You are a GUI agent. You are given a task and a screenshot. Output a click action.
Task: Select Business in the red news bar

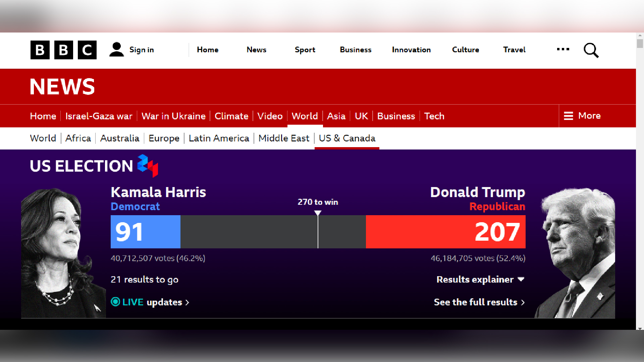point(396,116)
